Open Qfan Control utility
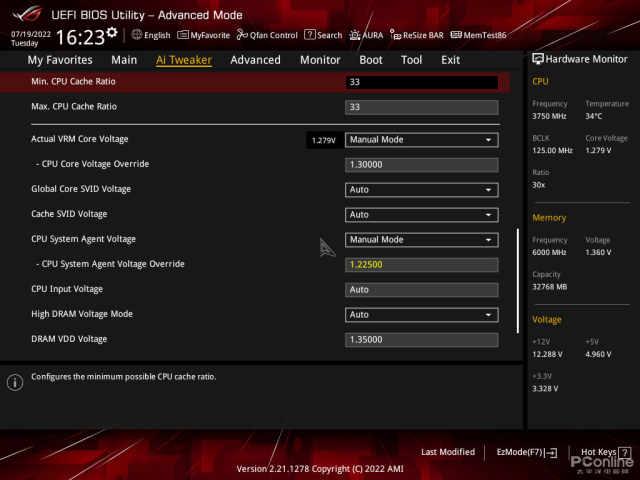 (267, 35)
